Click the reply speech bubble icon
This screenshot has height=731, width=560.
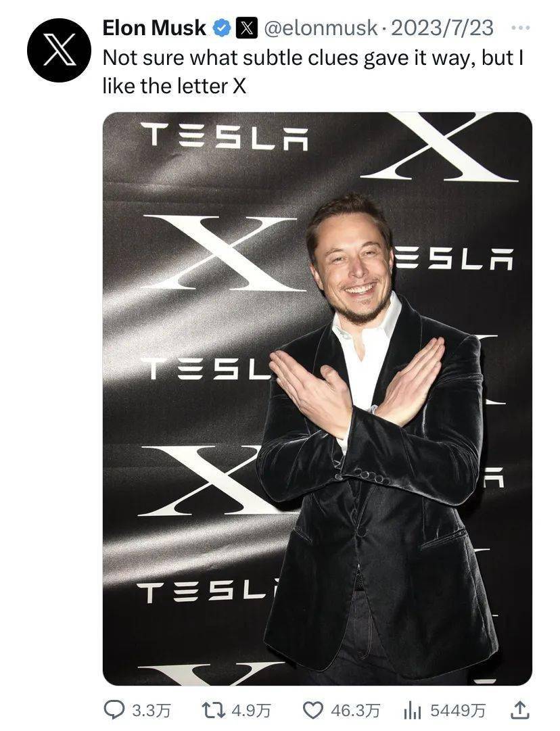(x=113, y=709)
